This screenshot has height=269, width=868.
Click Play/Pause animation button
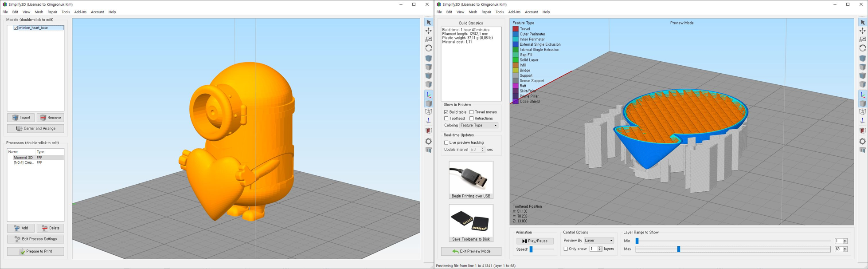[x=535, y=241]
